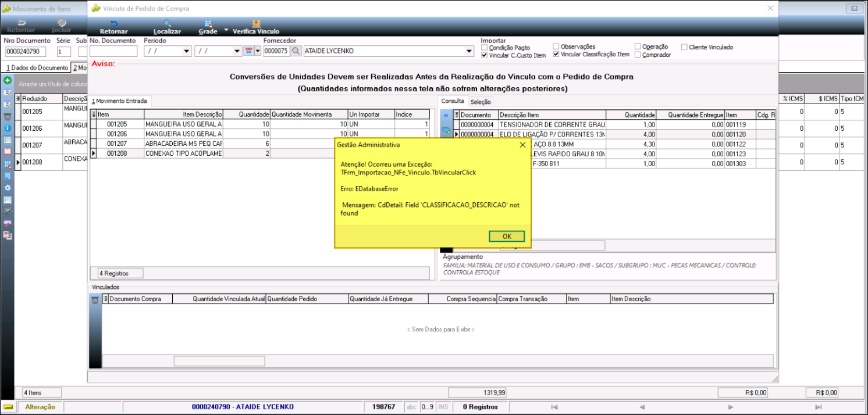The height and width of the screenshot is (415, 868).
Task: Open the Localizar search tool
Action: coord(167,27)
